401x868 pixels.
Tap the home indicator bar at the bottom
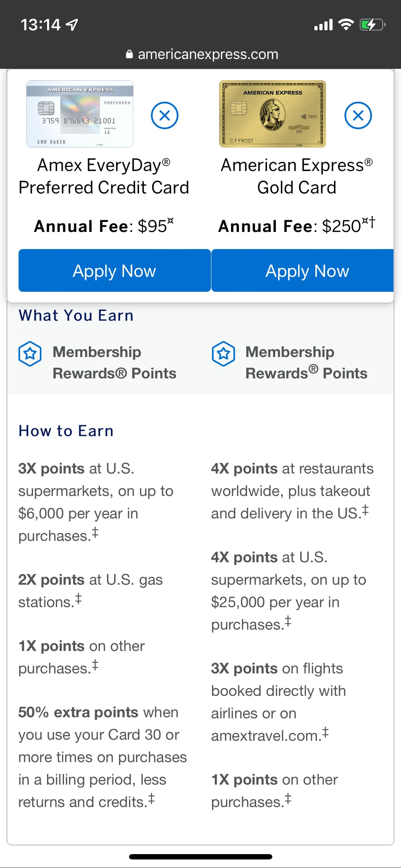(201, 857)
